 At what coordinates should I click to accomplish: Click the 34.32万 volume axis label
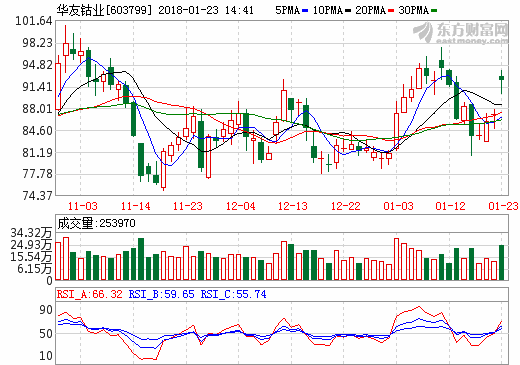(32, 233)
